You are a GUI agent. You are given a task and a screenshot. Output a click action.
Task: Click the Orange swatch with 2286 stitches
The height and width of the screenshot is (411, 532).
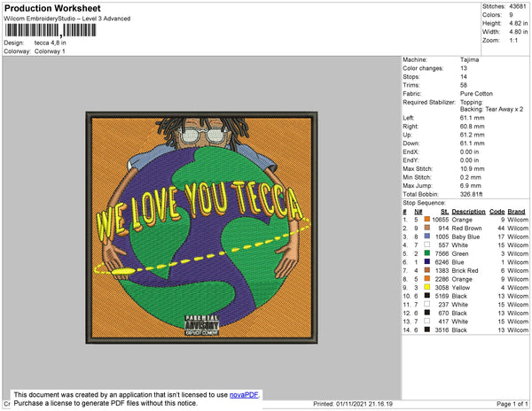pyautogui.click(x=426, y=278)
